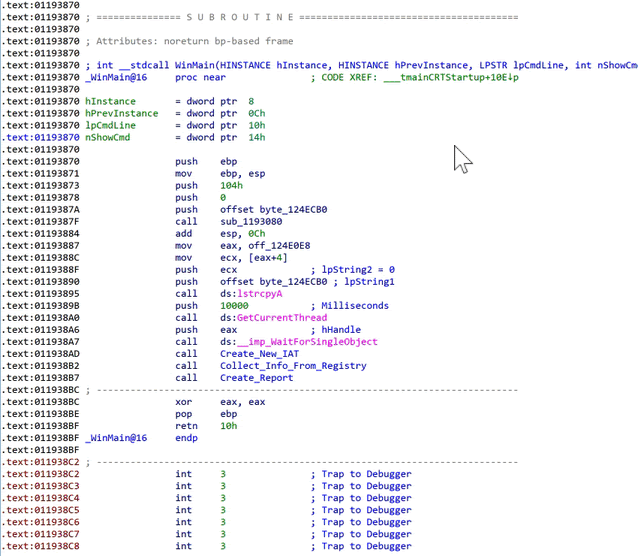Click the lstrcpyA import reference

pyautogui.click(x=260, y=294)
